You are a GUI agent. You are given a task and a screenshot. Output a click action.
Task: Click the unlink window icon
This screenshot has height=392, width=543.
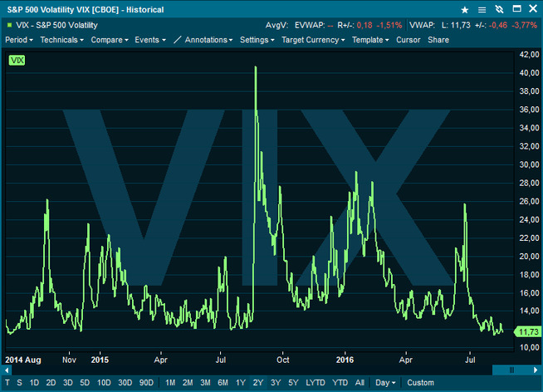(x=499, y=9)
